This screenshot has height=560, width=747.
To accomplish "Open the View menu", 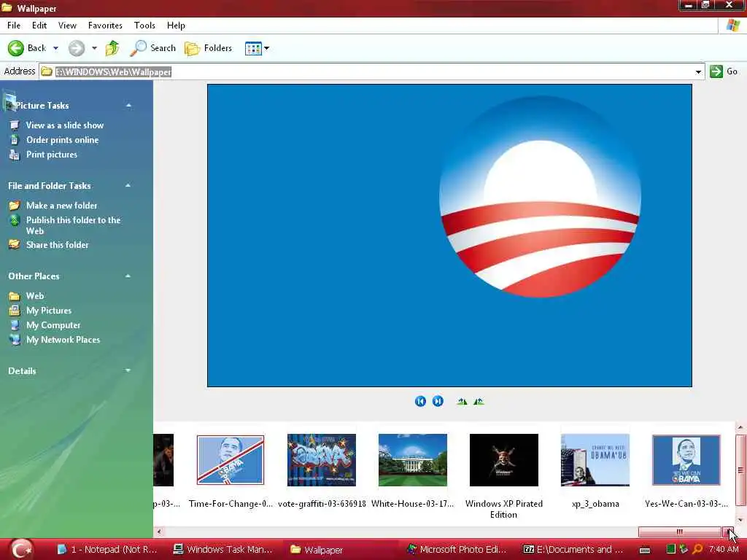I will click(x=67, y=26).
